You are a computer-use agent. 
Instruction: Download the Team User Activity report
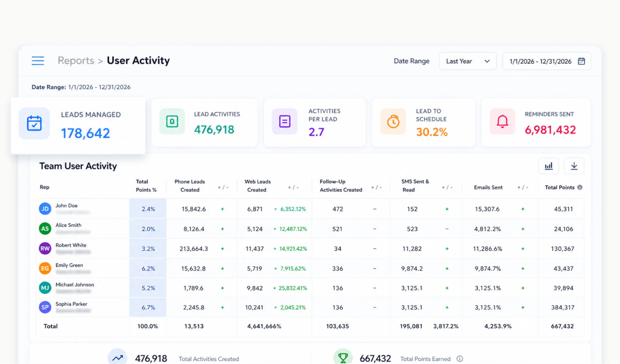(x=574, y=166)
